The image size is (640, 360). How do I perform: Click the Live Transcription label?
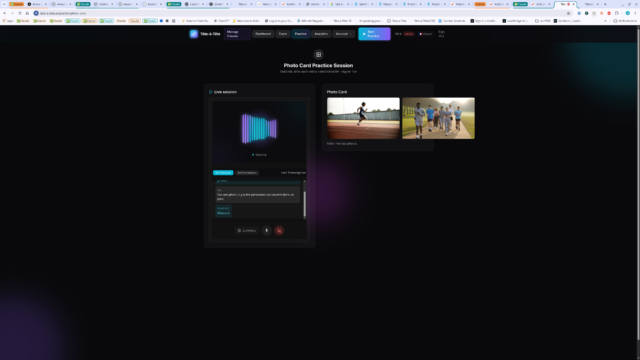point(293,173)
